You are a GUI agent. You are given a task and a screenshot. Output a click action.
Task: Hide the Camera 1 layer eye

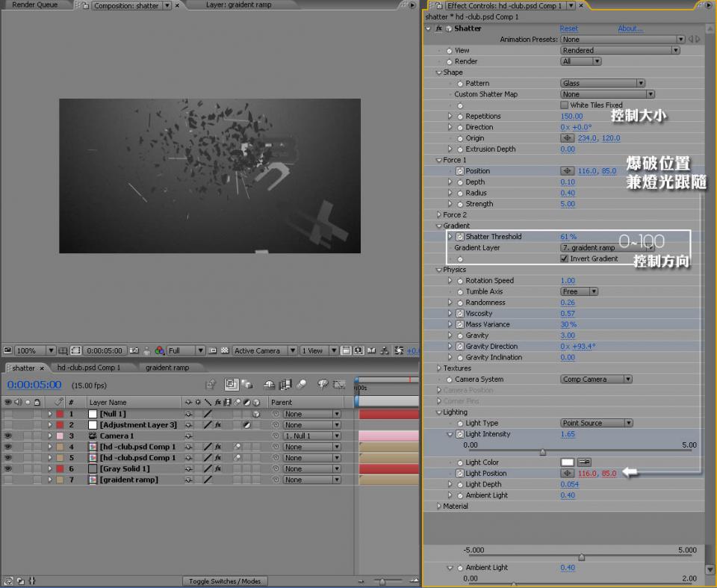[x=8, y=436]
